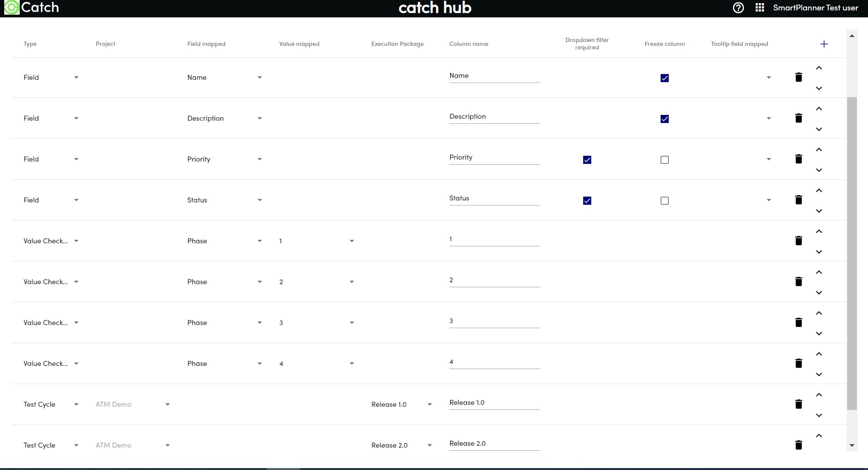
Task: Uncheck Dropdown filter required for Status
Action: pyautogui.click(x=587, y=200)
